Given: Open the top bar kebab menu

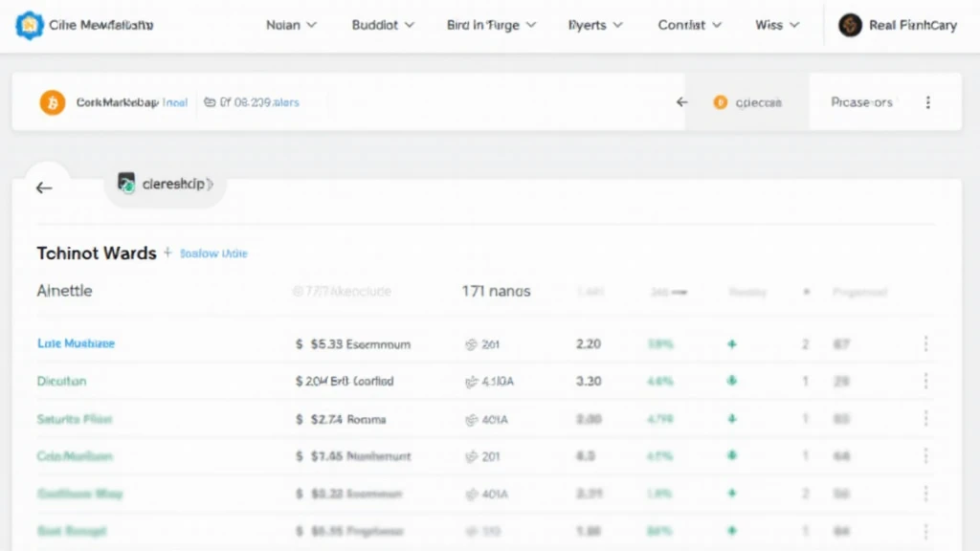Looking at the screenshot, I should pos(928,102).
